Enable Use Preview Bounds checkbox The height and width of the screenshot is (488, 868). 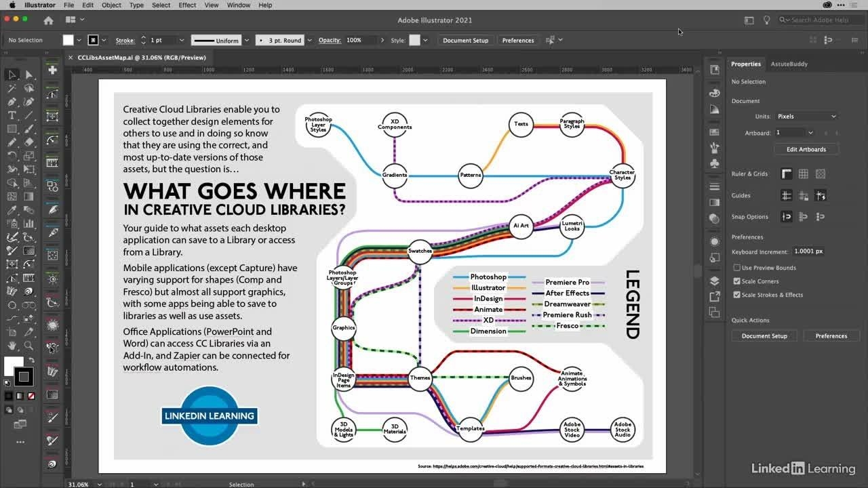(736, 268)
